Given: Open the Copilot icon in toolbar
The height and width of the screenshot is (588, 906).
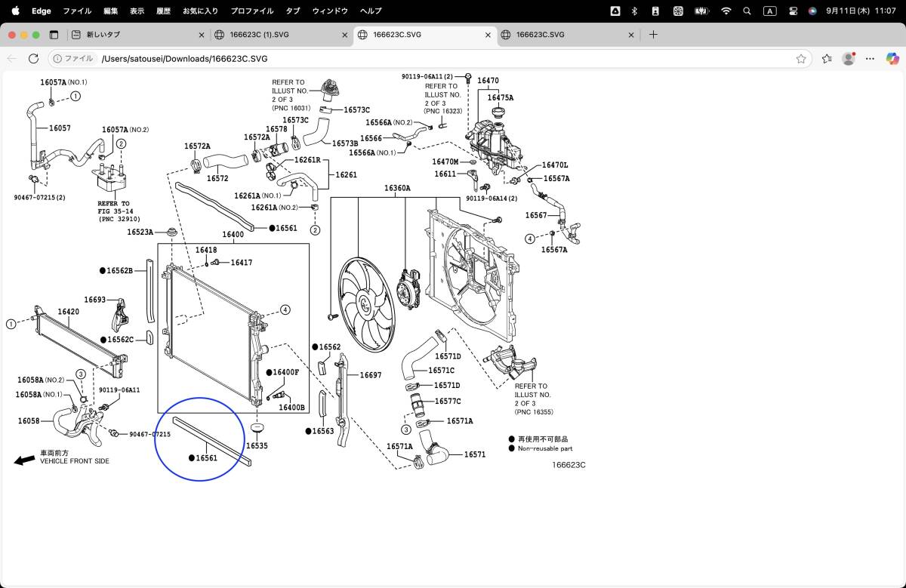Looking at the screenshot, I should 892,59.
